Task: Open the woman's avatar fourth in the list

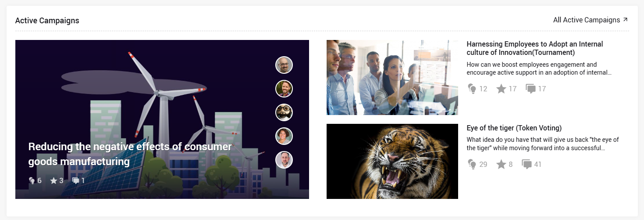Action: point(284,136)
